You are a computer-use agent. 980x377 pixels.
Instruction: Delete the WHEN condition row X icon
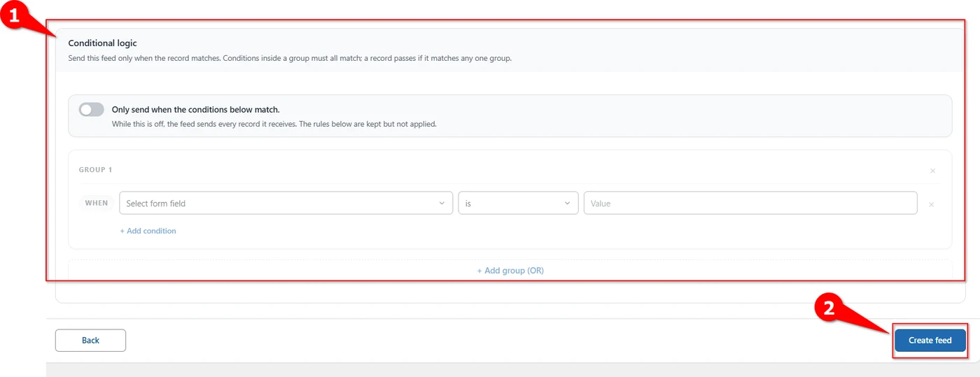coord(931,204)
